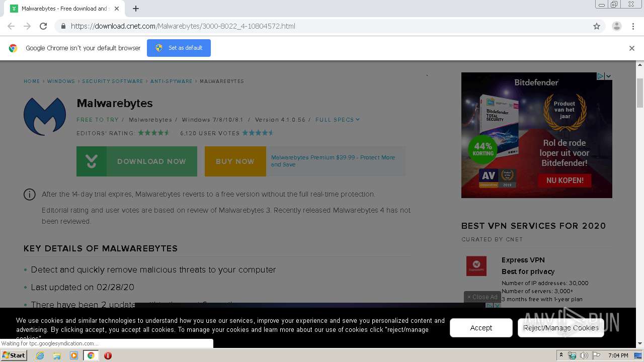Click 'Last updated on 02/28/20' text
Image resolution: width=644 pixels, height=362 pixels.
click(x=83, y=287)
